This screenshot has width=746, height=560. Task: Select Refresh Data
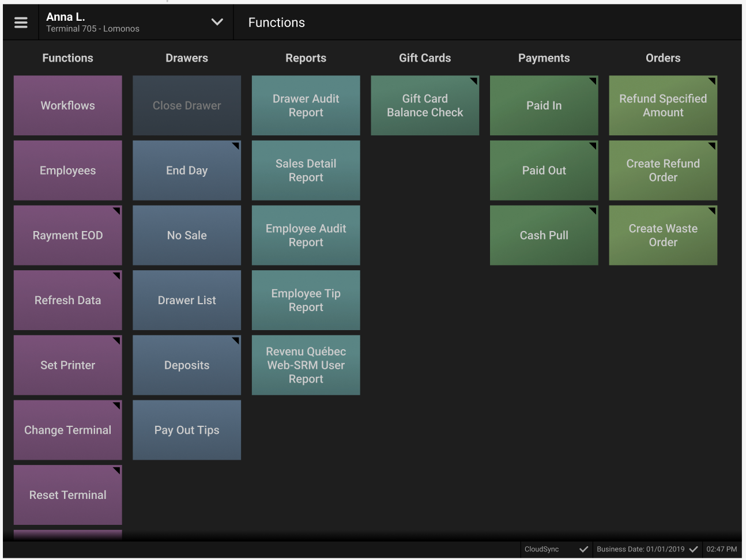coord(68,300)
